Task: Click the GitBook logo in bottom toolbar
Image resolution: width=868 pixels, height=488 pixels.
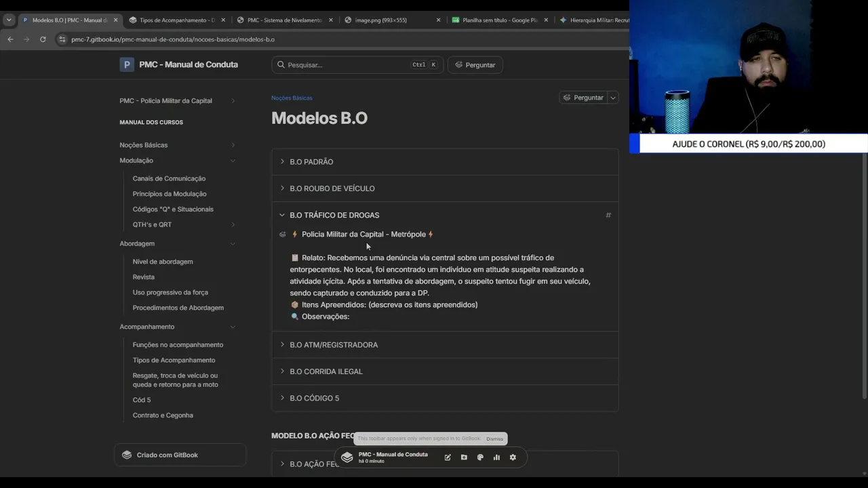Action: [347, 457]
